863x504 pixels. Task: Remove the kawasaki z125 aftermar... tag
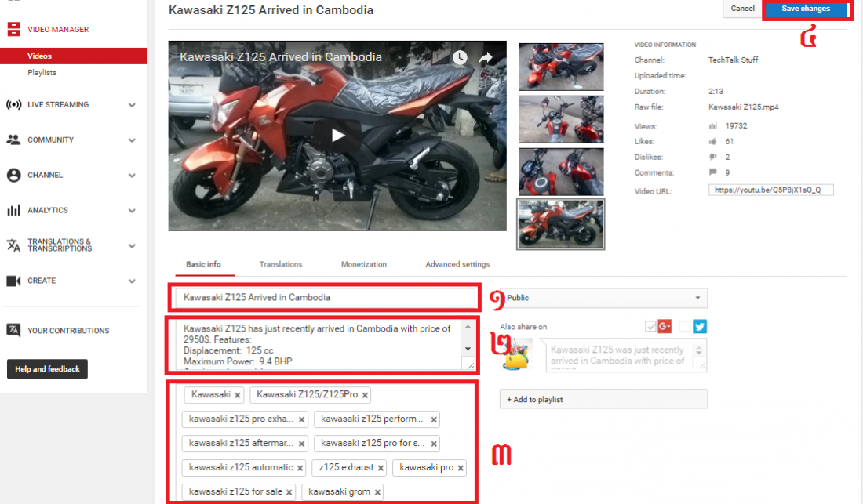[301, 444]
